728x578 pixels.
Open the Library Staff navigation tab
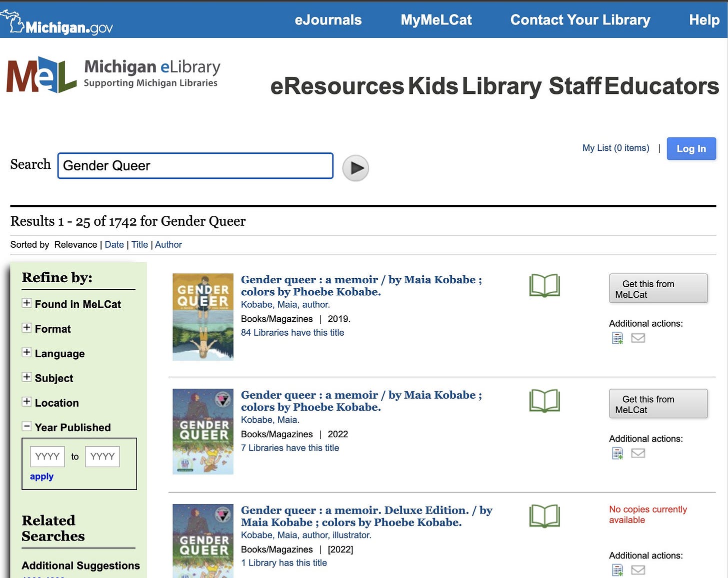point(531,86)
